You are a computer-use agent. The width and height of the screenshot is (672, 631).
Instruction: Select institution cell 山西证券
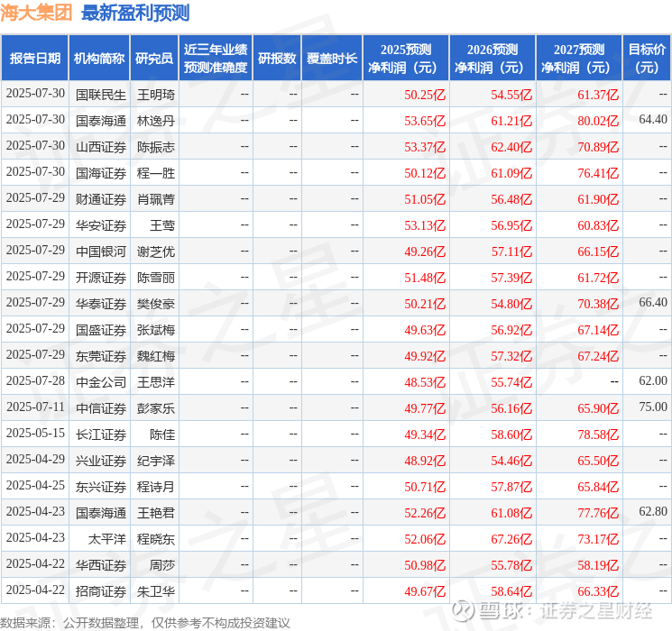click(101, 147)
